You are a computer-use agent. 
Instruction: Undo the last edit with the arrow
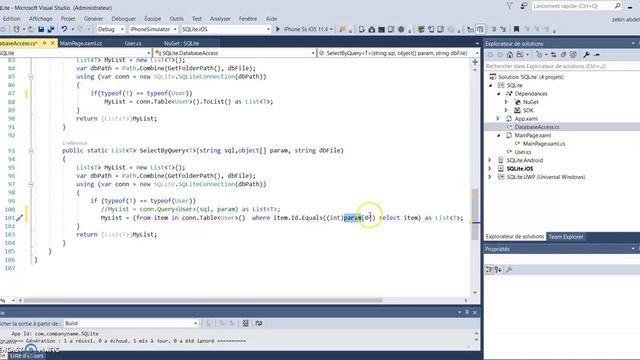[64, 29]
